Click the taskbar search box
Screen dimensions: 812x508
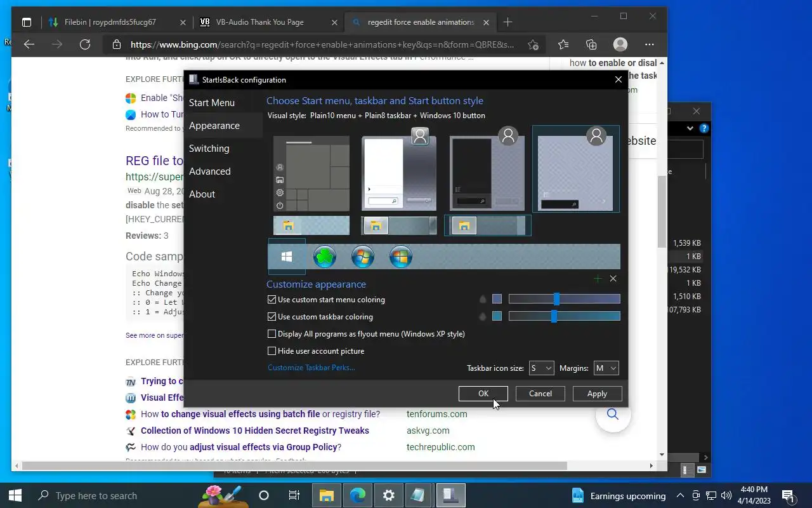(x=115, y=495)
